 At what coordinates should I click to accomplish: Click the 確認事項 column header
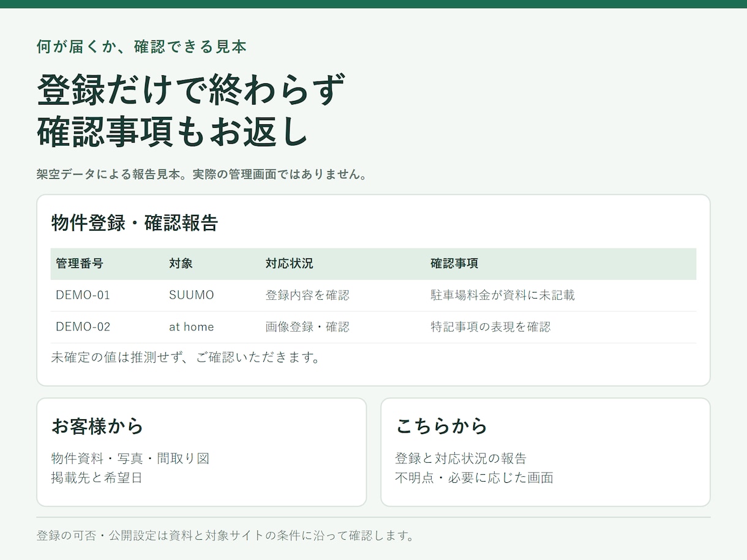[x=454, y=264]
